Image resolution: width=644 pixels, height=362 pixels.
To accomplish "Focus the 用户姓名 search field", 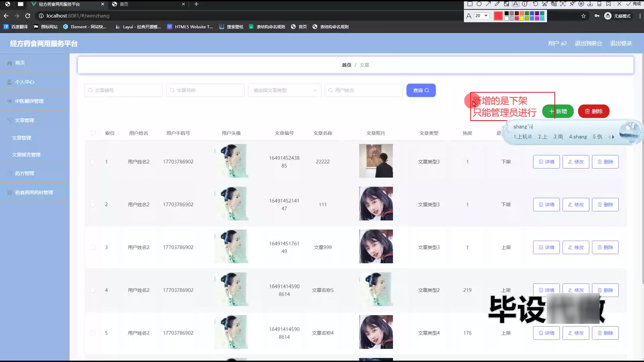I will point(364,90).
